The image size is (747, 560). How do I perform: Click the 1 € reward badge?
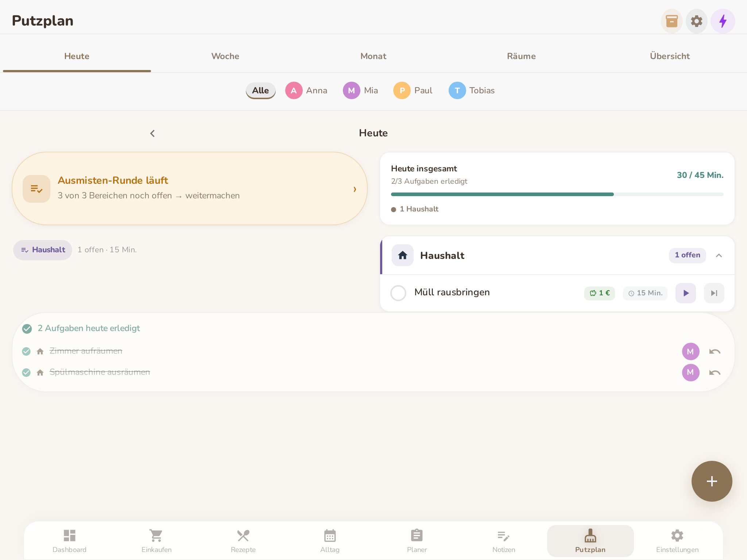(x=600, y=293)
